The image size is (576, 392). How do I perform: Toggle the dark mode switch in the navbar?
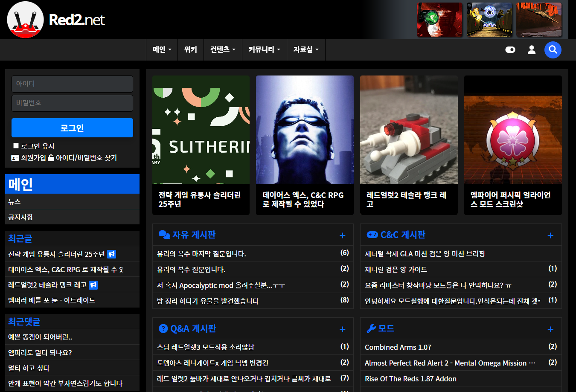click(x=510, y=50)
